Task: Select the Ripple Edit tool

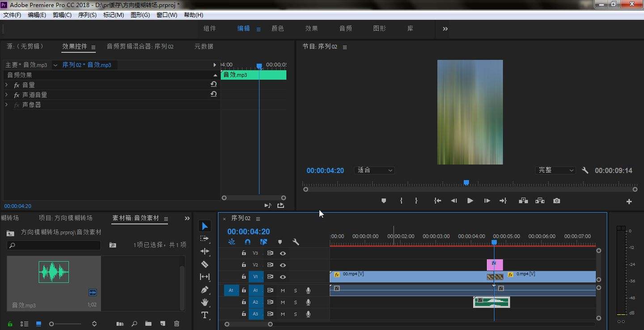Action: coord(205,251)
